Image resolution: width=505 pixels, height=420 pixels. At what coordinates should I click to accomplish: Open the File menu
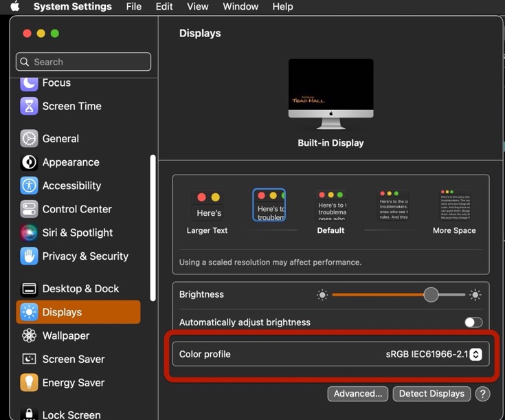(134, 6)
